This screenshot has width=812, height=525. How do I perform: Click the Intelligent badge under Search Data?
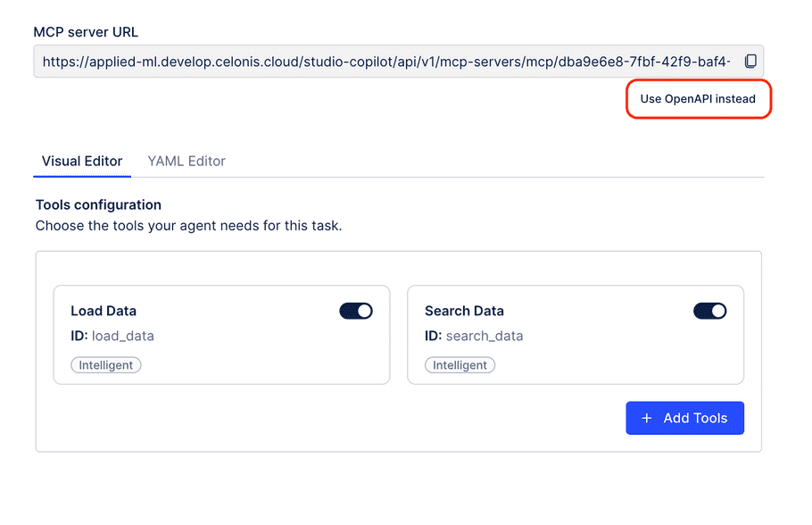[x=460, y=364]
